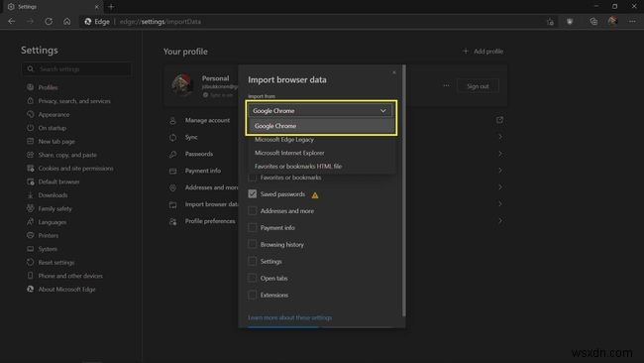Click the browser forward arrow
The height and width of the screenshot is (363, 644).
click(x=30, y=22)
